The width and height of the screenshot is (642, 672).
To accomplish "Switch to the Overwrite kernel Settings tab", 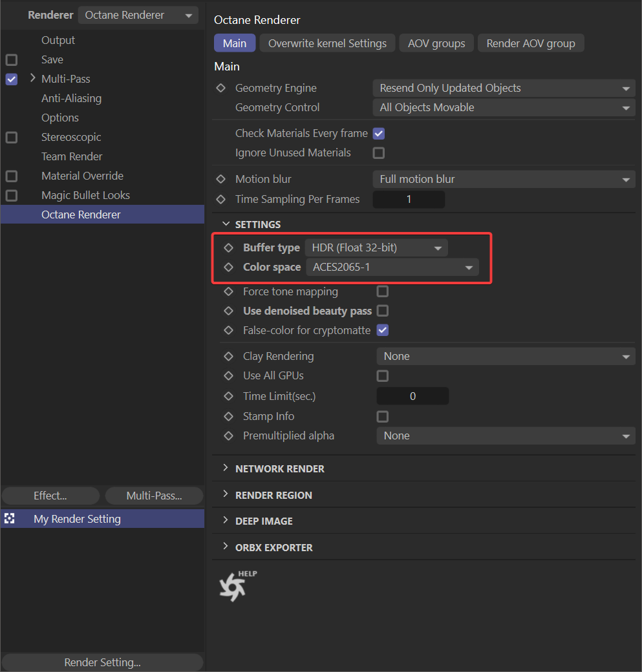I will click(327, 43).
